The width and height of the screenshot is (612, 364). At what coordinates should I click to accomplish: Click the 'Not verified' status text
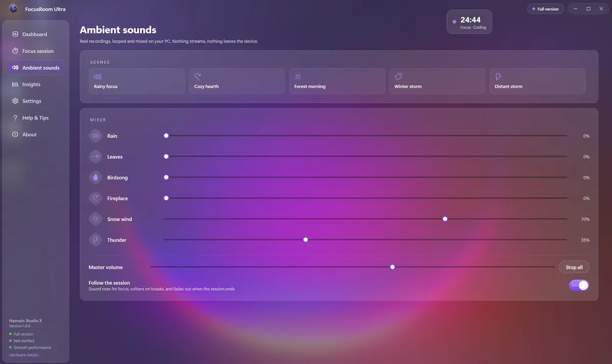point(24,341)
